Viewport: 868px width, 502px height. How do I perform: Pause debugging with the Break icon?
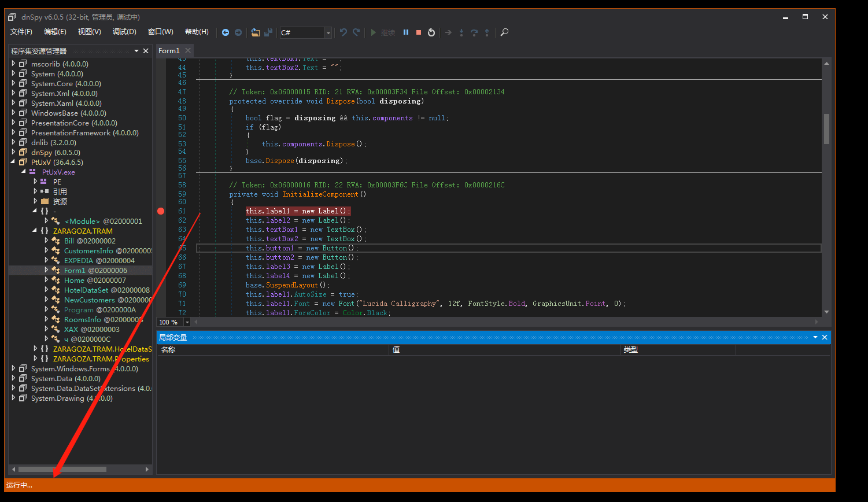pyautogui.click(x=406, y=32)
